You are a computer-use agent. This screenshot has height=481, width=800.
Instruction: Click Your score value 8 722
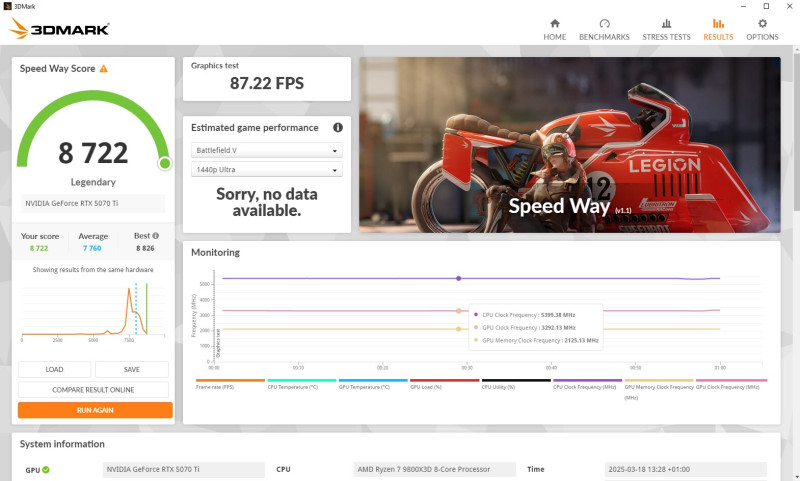pos(39,248)
